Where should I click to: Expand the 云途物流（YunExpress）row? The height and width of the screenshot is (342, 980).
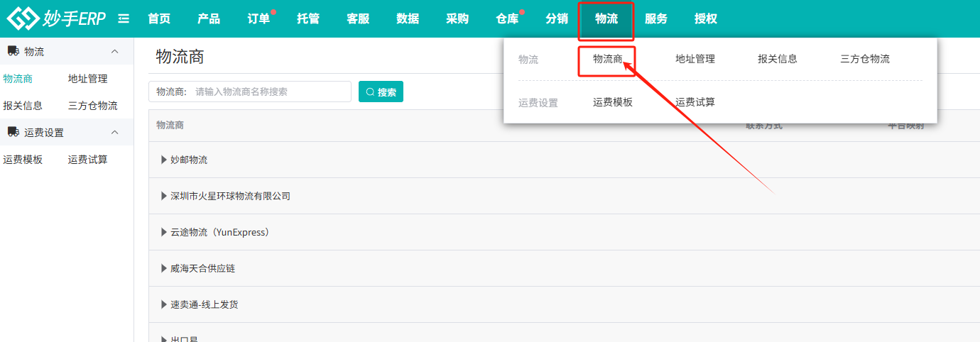[x=164, y=232]
